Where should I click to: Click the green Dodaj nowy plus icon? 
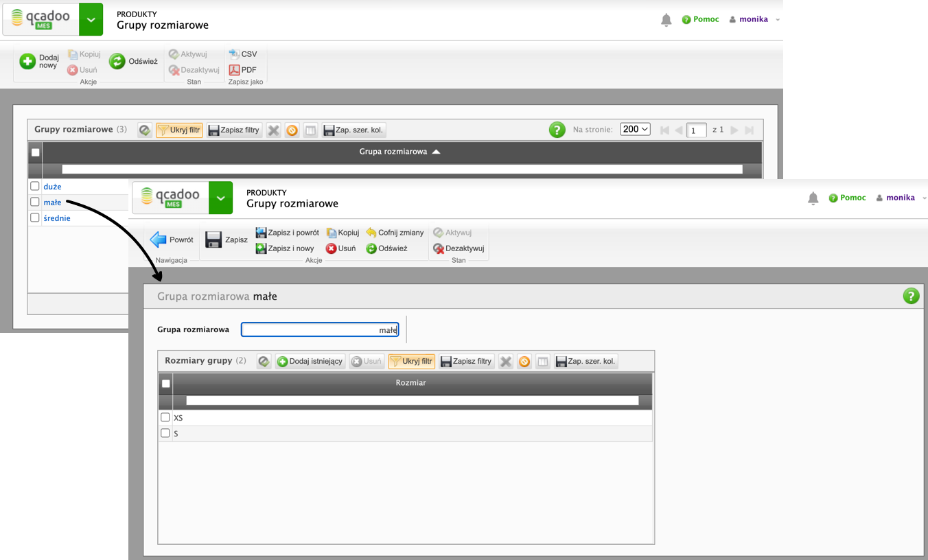tap(27, 62)
